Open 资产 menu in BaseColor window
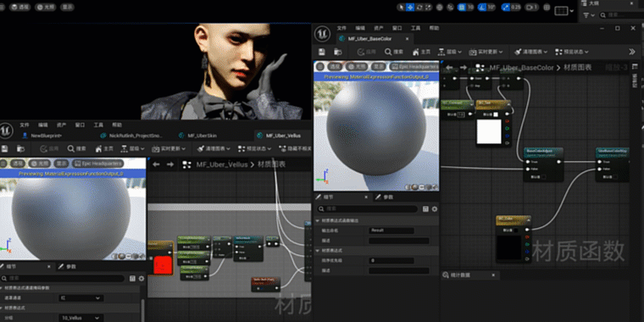The image size is (644, 322). 379,28
